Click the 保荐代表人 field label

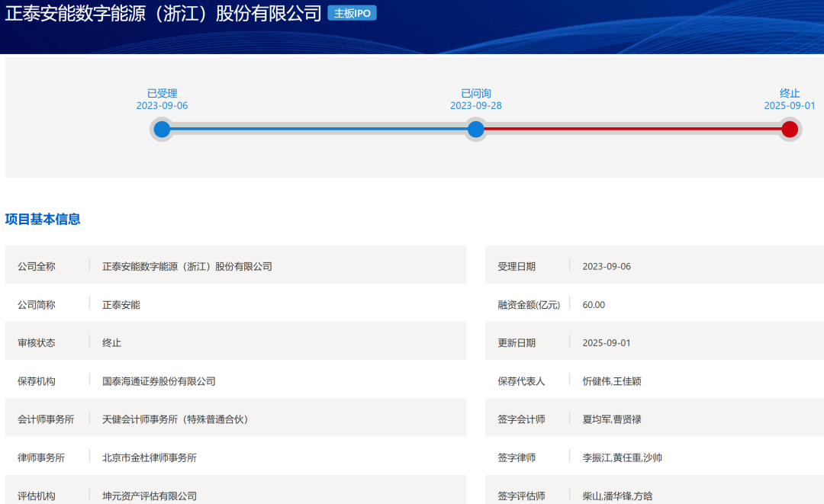pyautogui.click(x=521, y=381)
